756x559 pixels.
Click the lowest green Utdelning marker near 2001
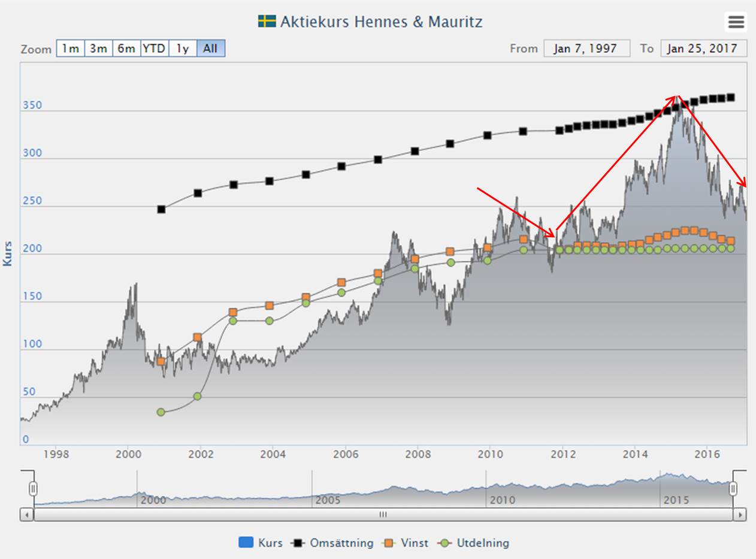click(161, 412)
